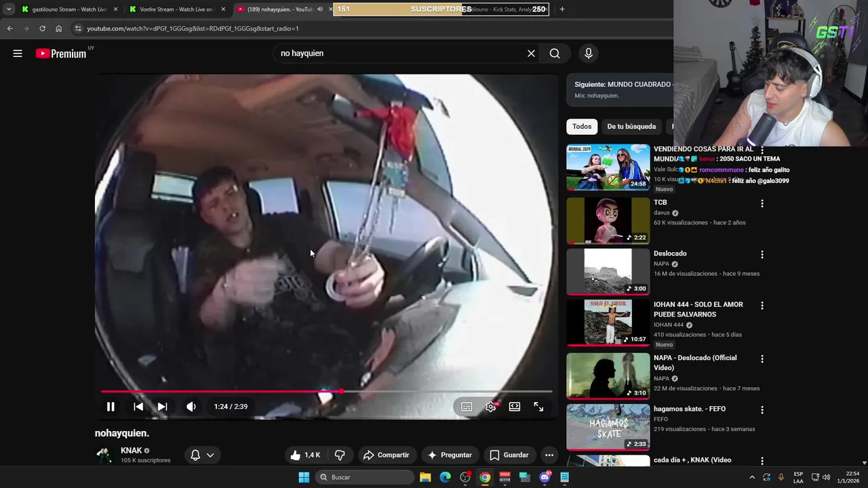Seek on the red video progress bar
This screenshot has width=868, height=488.
(x=326, y=392)
